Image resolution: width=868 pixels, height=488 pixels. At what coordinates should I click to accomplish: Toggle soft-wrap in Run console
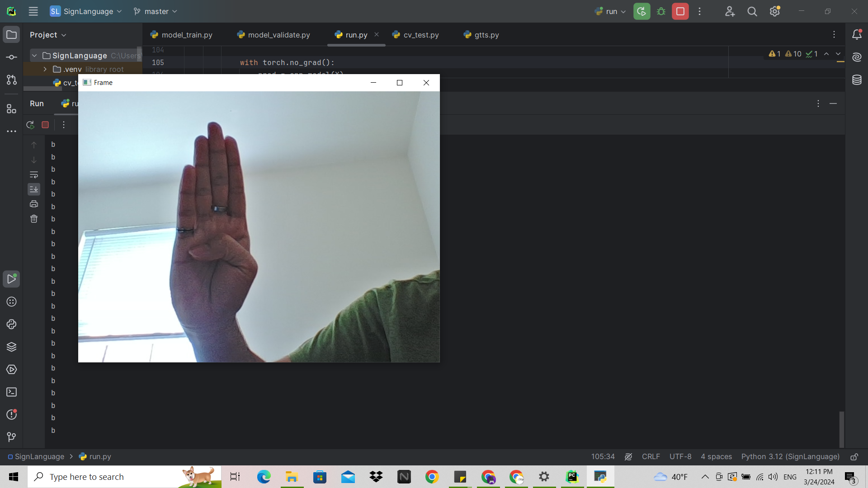[34, 174]
